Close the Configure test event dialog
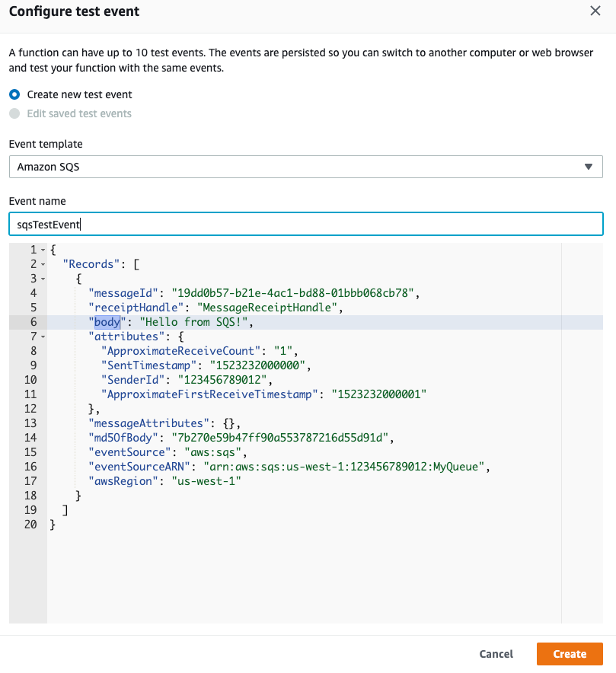Image resolution: width=616 pixels, height=673 pixels. click(x=595, y=11)
